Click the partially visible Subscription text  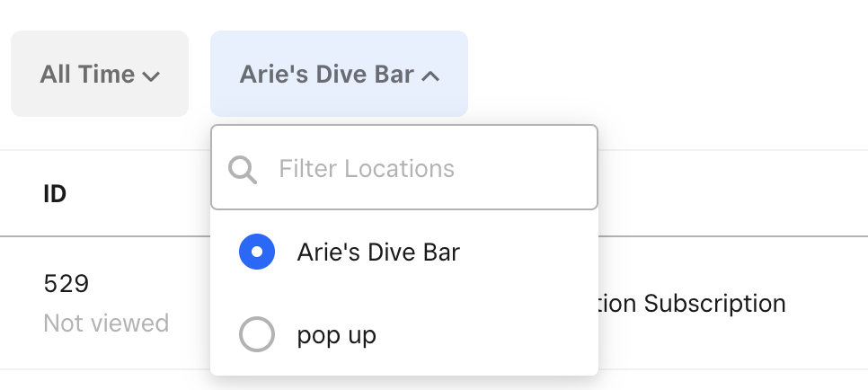pos(692,304)
